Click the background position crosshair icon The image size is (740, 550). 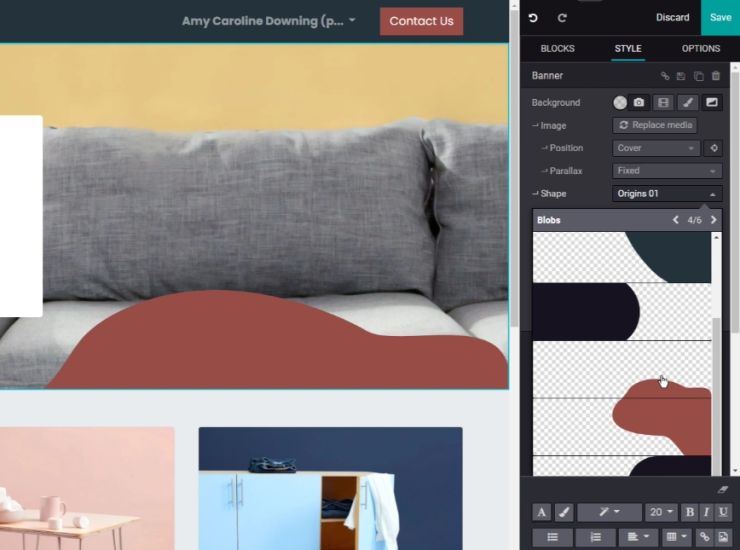[x=714, y=148]
